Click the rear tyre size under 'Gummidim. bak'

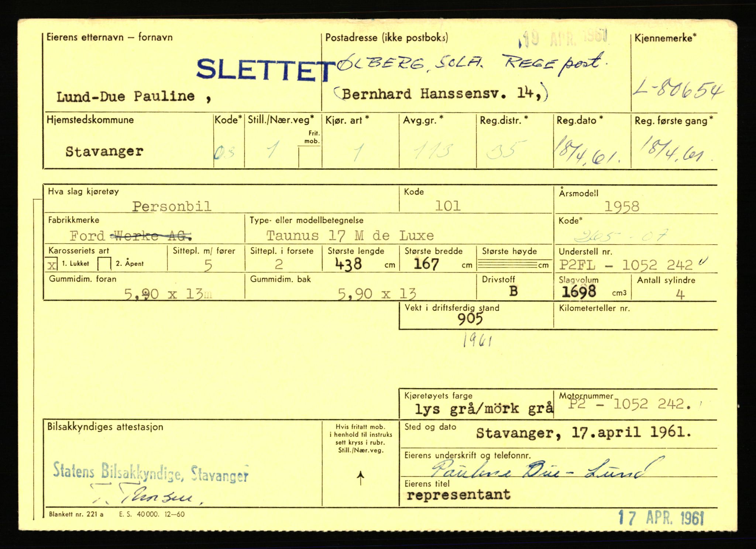[377, 294]
